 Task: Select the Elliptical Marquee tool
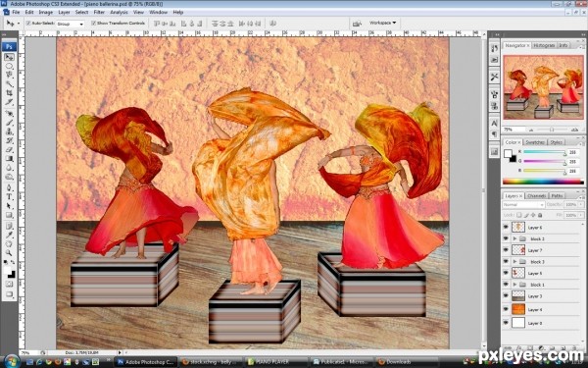tap(9, 66)
